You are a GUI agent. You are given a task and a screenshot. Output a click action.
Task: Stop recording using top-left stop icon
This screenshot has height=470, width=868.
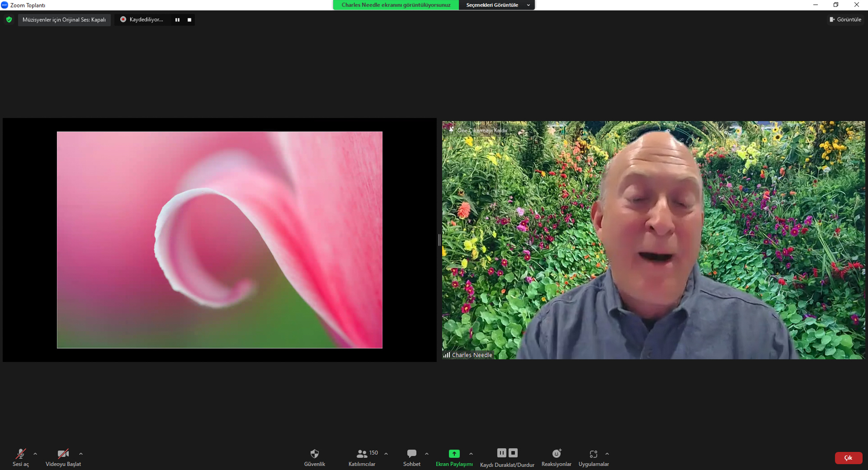click(x=189, y=20)
